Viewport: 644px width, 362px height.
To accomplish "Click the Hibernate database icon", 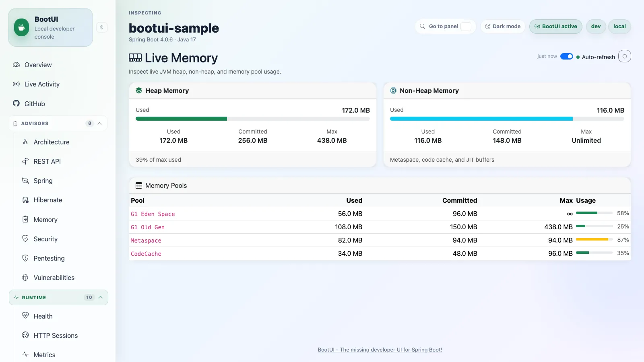I will (x=25, y=200).
